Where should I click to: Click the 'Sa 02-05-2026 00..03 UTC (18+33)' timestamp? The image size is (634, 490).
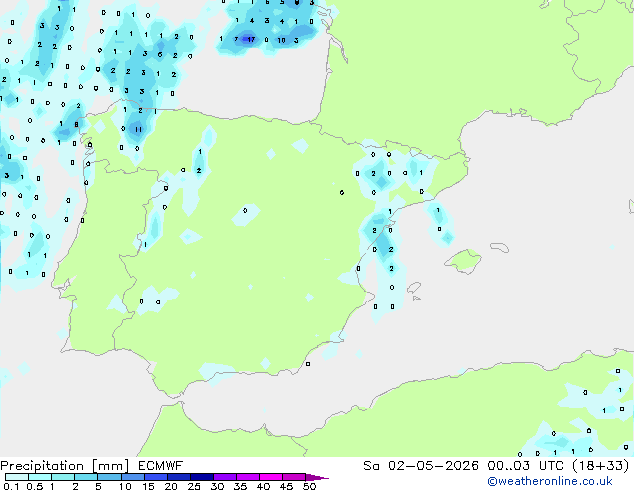pos(496,466)
